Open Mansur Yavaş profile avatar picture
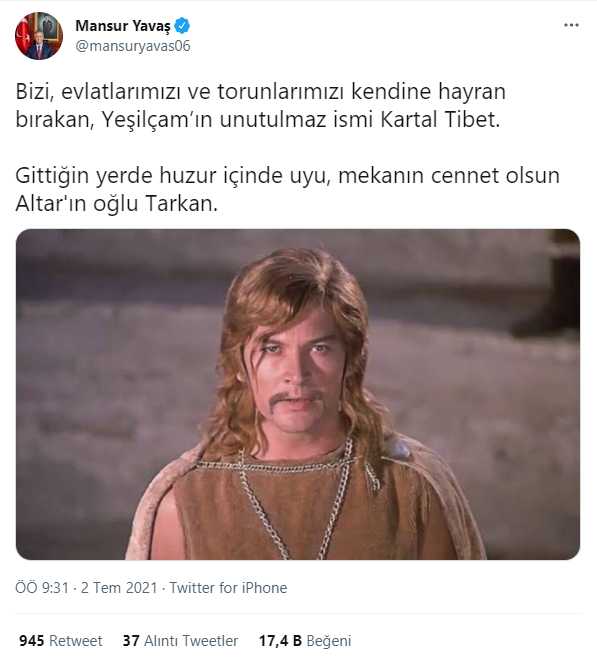This screenshot has width=597, height=664. pyautogui.click(x=39, y=36)
